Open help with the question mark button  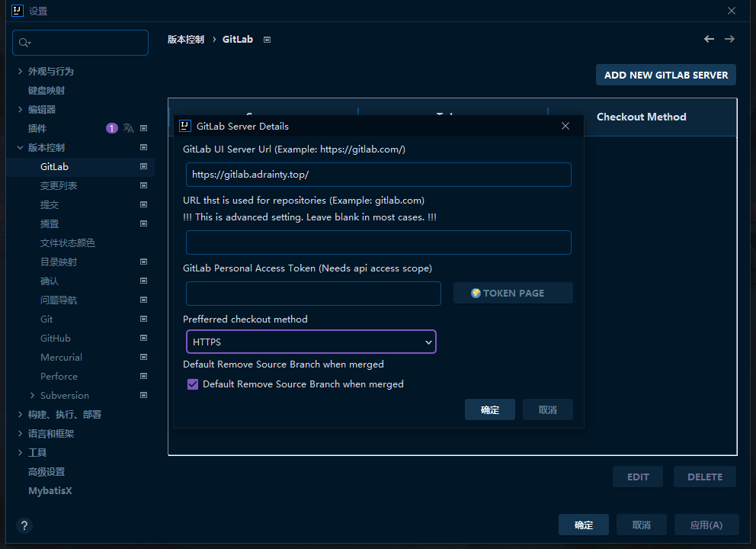24,525
